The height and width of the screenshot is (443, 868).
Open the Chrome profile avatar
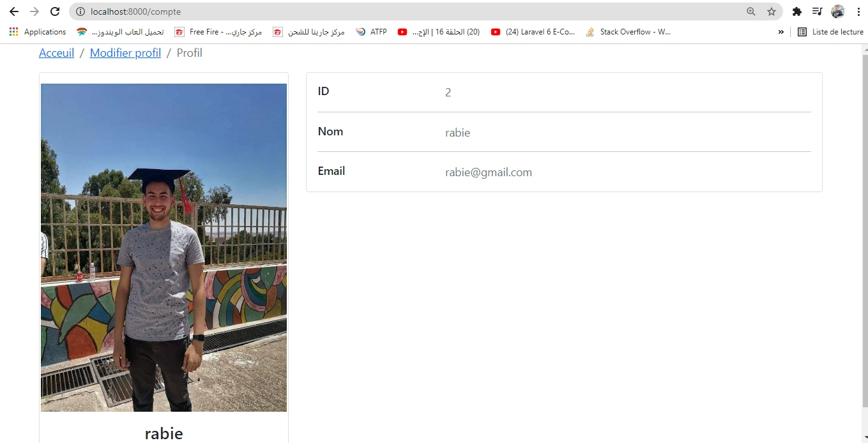coord(838,11)
